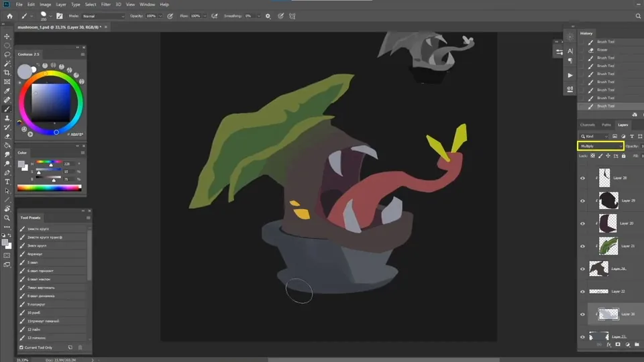Select the Zoom tool
Viewport: 644px width, 362px height.
click(x=7, y=218)
